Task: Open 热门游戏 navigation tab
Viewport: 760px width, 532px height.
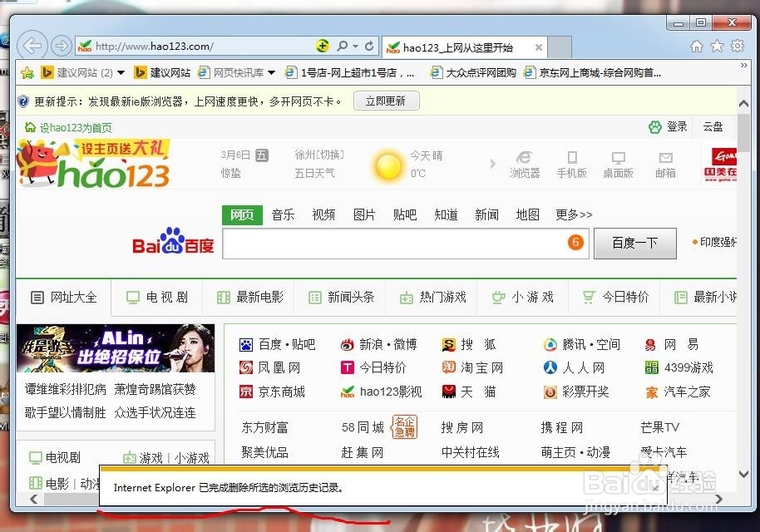Action: coord(432,298)
